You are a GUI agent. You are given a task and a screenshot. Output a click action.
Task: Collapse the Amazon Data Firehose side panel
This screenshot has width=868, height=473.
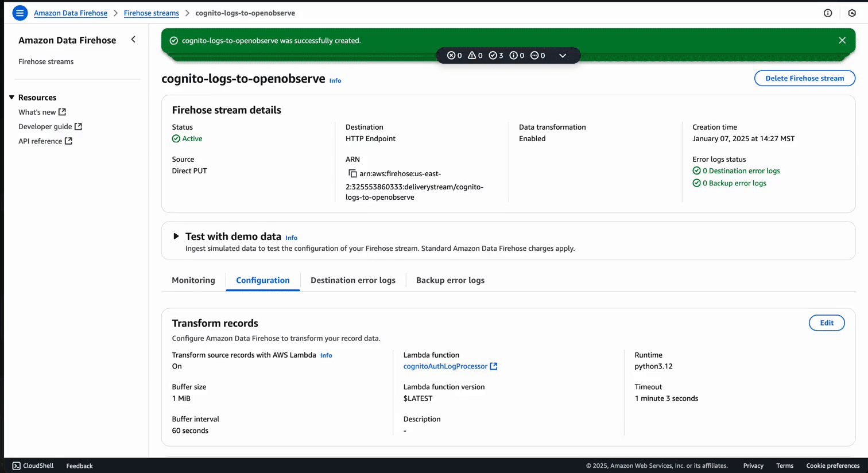133,40
